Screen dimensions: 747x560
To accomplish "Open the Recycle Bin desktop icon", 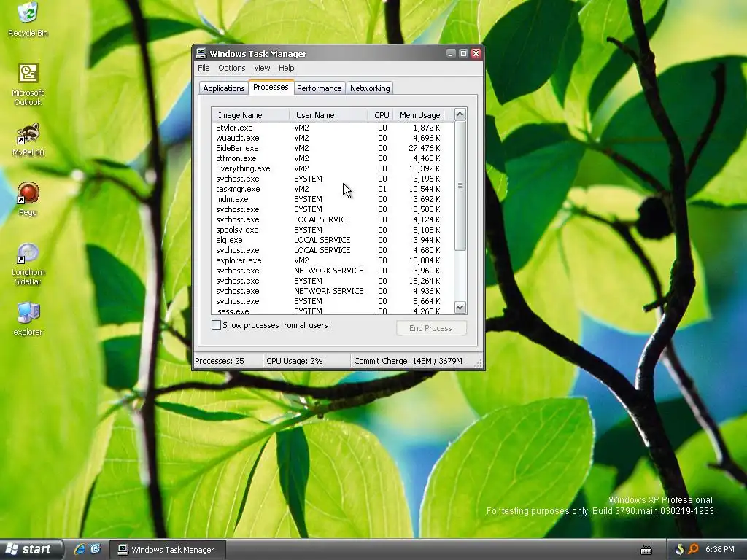I will pyautogui.click(x=28, y=19).
